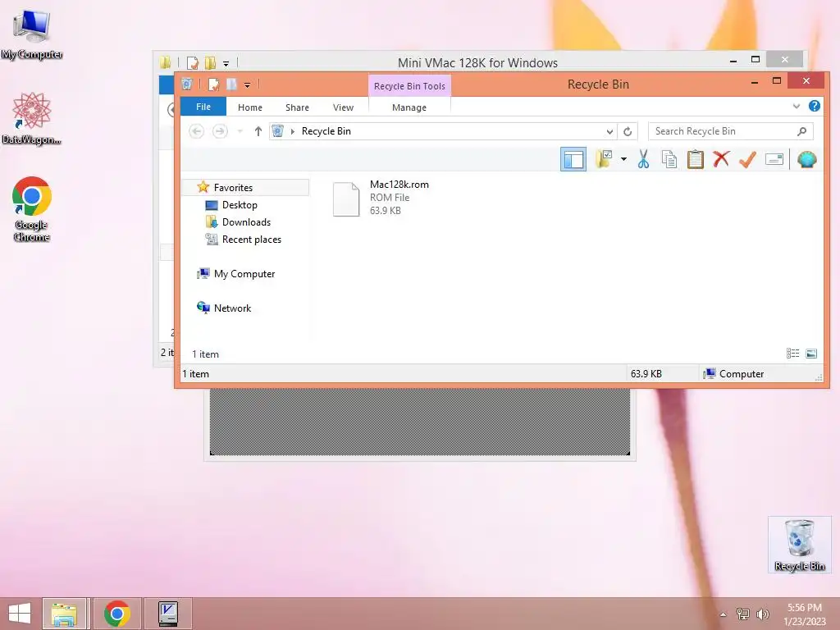The width and height of the screenshot is (840, 630).
Task: Click the Recycle Bin Tools contextual tab
Action: pyautogui.click(x=409, y=85)
